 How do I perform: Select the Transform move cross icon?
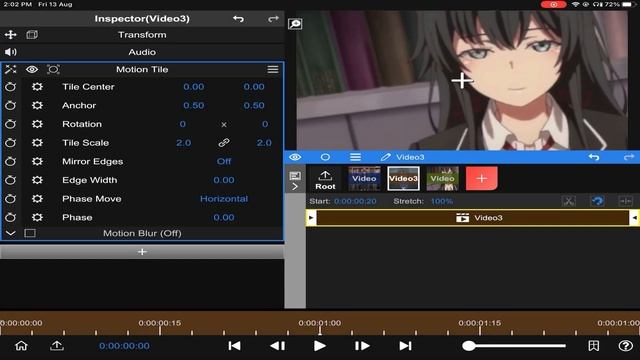11,35
